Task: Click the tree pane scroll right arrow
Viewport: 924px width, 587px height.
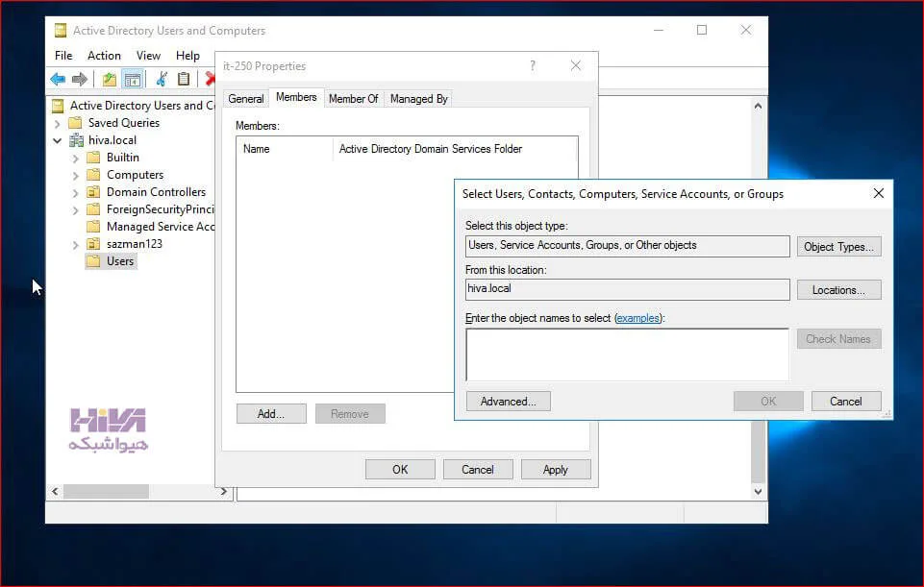Action: (x=223, y=491)
